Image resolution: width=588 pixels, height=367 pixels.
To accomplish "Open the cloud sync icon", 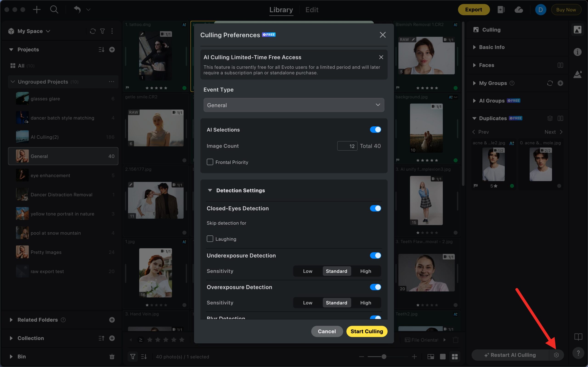I will [x=519, y=10].
